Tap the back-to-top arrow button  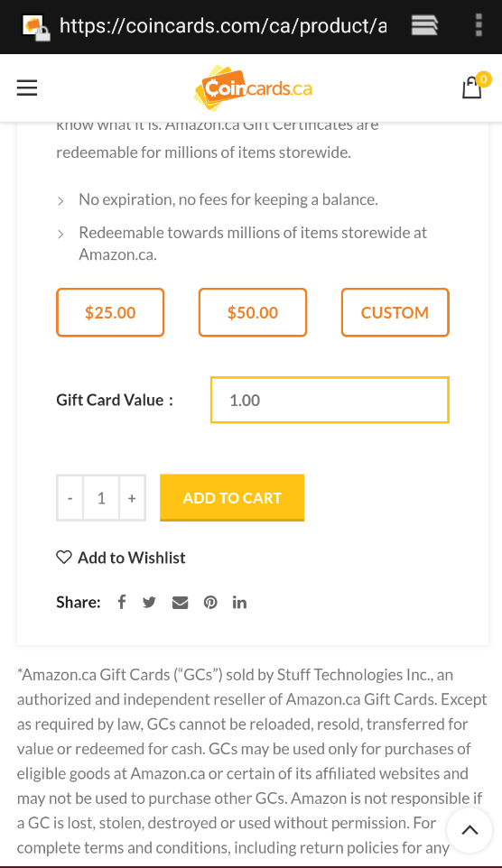[x=469, y=830]
